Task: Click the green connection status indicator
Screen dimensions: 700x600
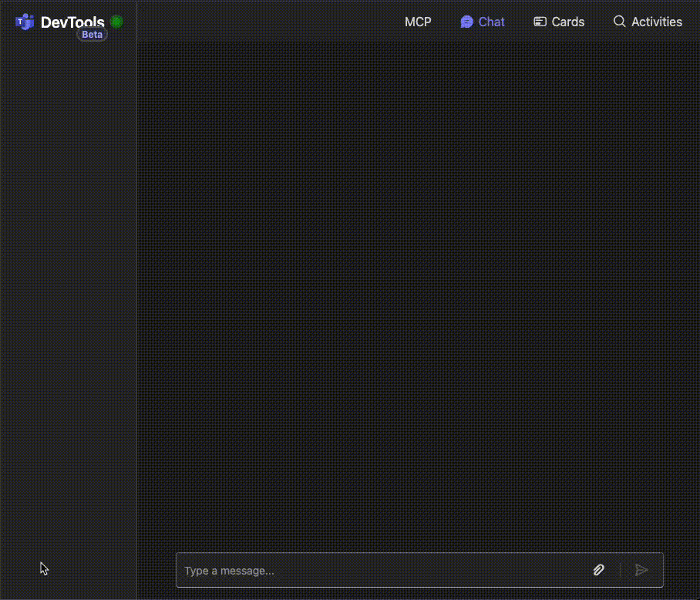Action: point(116,22)
